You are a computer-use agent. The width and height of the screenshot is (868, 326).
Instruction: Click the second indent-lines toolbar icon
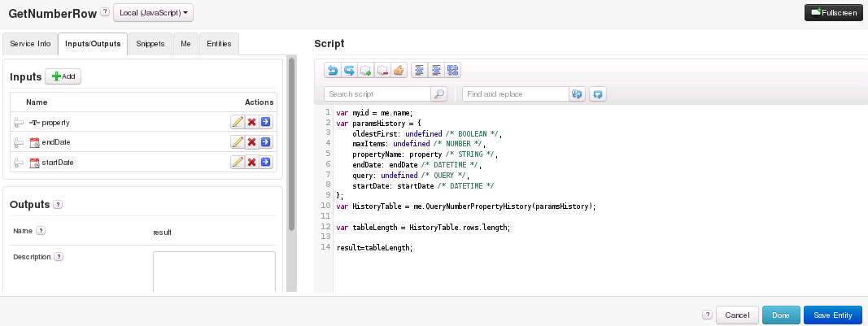436,70
